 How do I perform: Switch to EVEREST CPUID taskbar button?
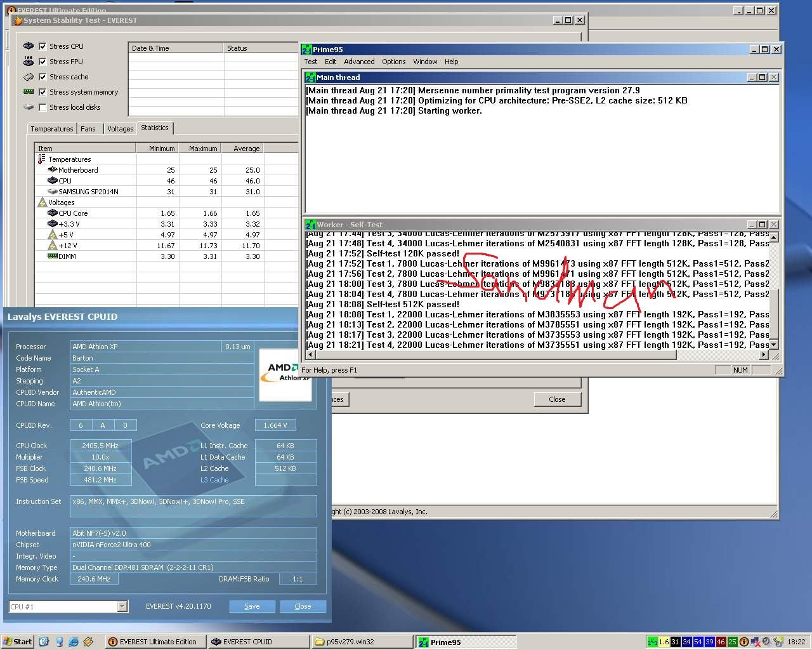pos(259,642)
